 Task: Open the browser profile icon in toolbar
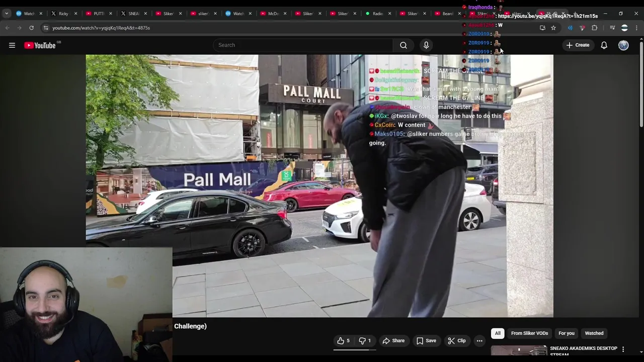[x=624, y=28]
